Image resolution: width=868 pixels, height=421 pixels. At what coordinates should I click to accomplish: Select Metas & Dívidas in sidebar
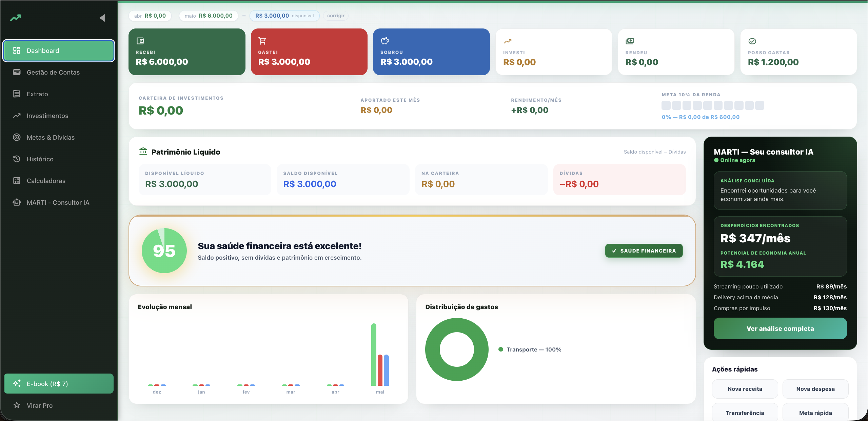59,137
